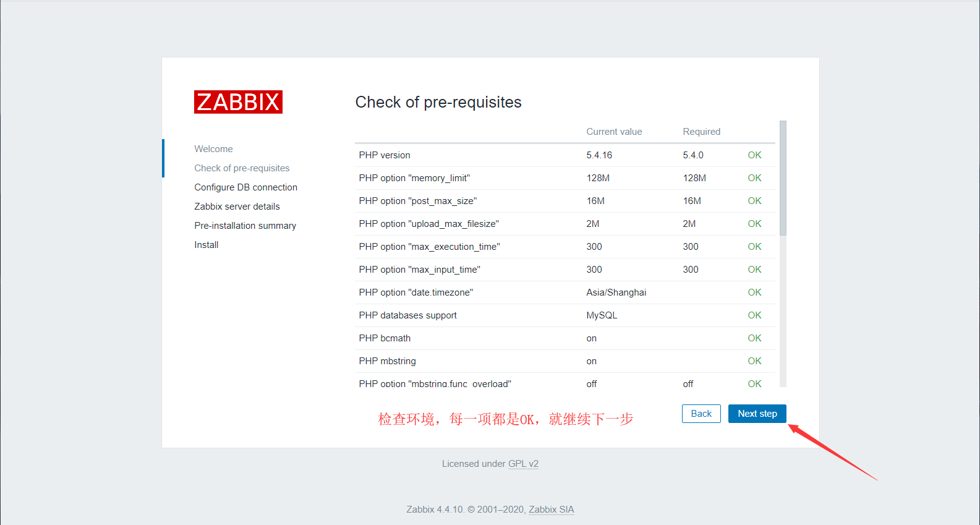Click the Back button
Image resolution: width=980 pixels, height=525 pixels.
click(701, 414)
